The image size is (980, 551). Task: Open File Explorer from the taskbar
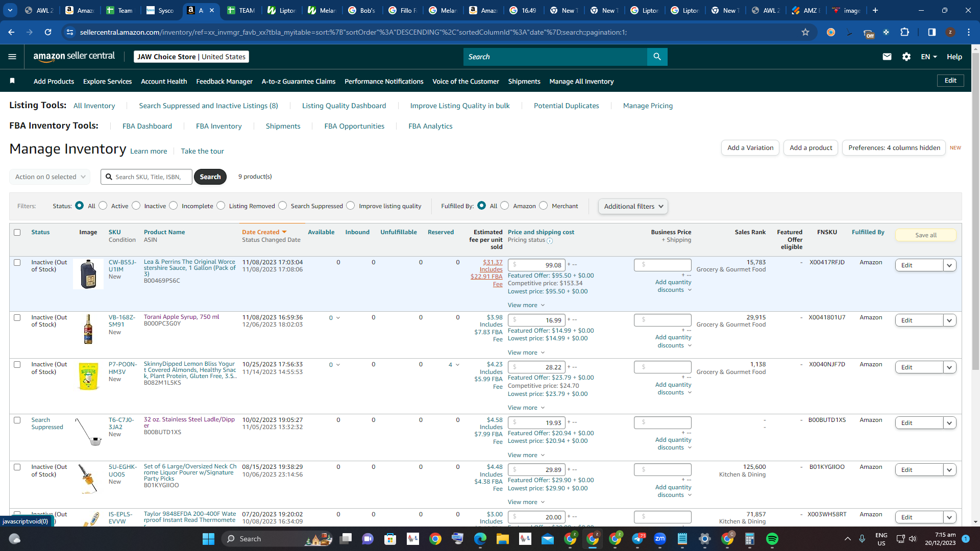503,539
